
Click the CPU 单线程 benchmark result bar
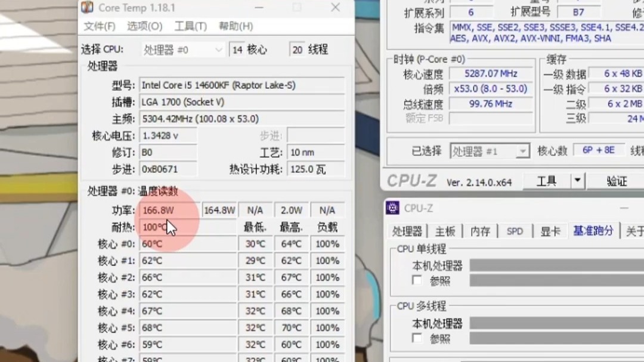pyautogui.click(x=555, y=264)
